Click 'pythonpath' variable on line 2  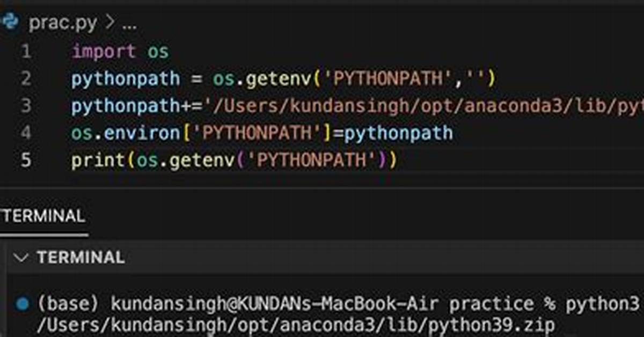(x=126, y=79)
